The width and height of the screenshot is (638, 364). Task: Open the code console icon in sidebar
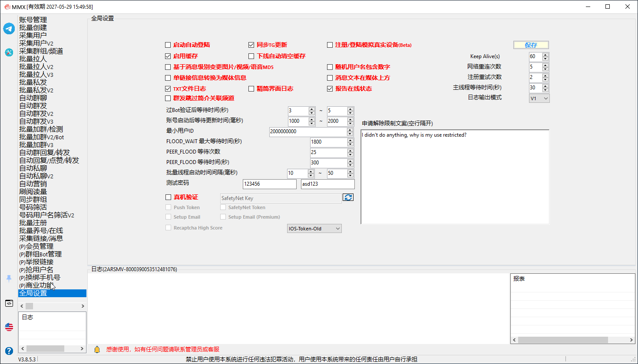point(9,303)
